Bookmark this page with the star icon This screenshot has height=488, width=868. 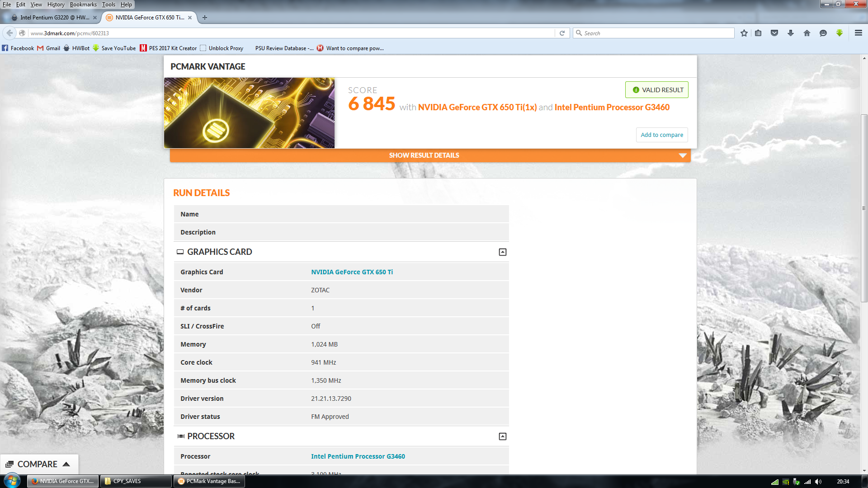pyautogui.click(x=744, y=33)
